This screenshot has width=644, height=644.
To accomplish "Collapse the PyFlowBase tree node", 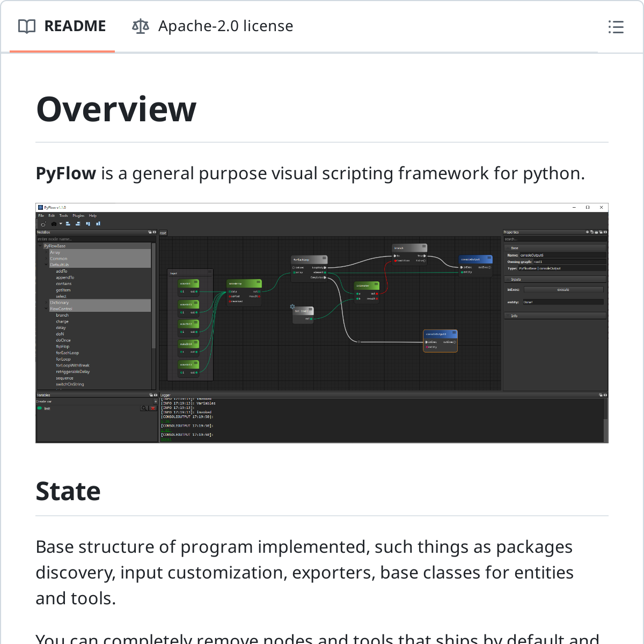I will click(x=40, y=246).
